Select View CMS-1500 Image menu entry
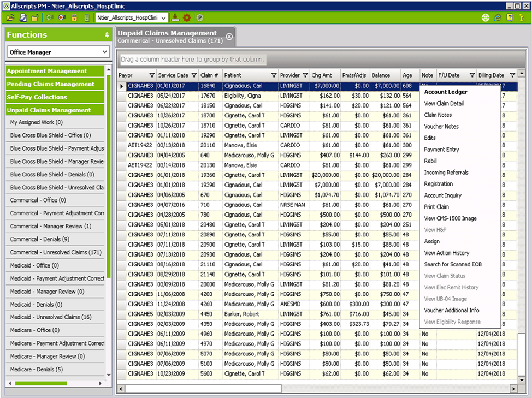This screenshot has width=532, height=398. [x=450, y=218]
